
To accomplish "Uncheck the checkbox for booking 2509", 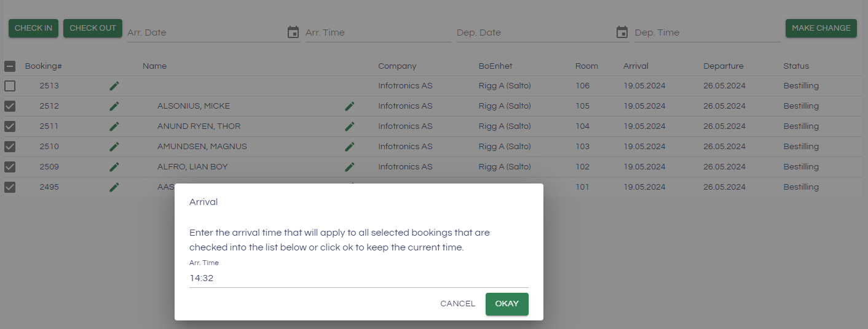I will [x=10, y=167].
